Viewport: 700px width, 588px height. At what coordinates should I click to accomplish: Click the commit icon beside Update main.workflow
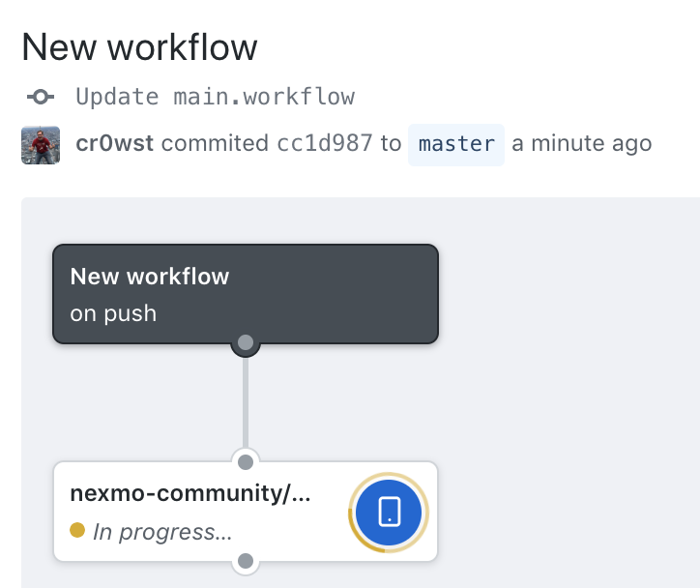point(41,97)
